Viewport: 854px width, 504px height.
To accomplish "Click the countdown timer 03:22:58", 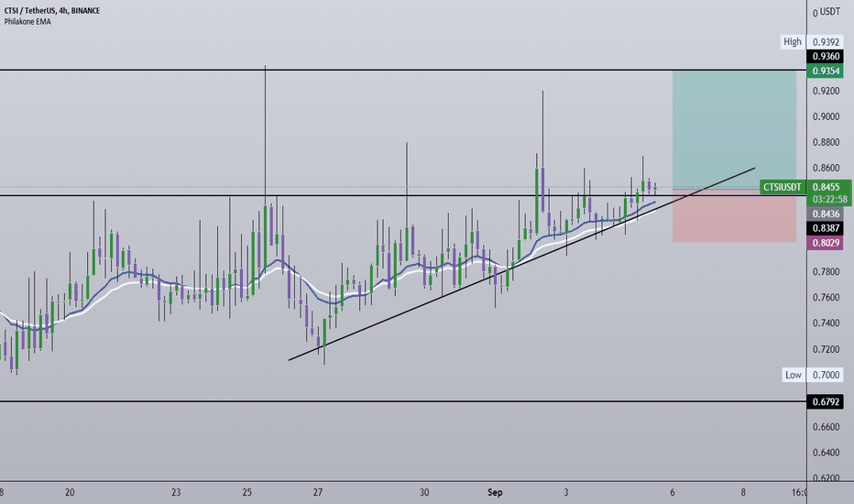I will (828, 200).
